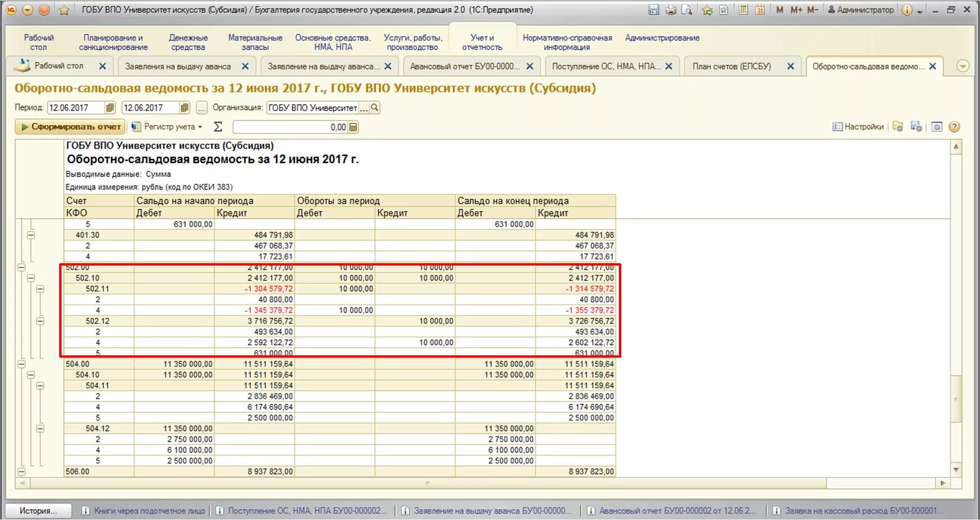Screen dimensions: 980x520
Task: Collapse account 502.11 tree node
Action: (x=40, y=289)
